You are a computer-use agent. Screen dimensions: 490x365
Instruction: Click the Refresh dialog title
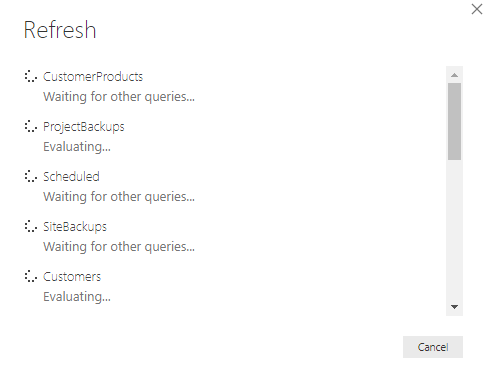60,30
